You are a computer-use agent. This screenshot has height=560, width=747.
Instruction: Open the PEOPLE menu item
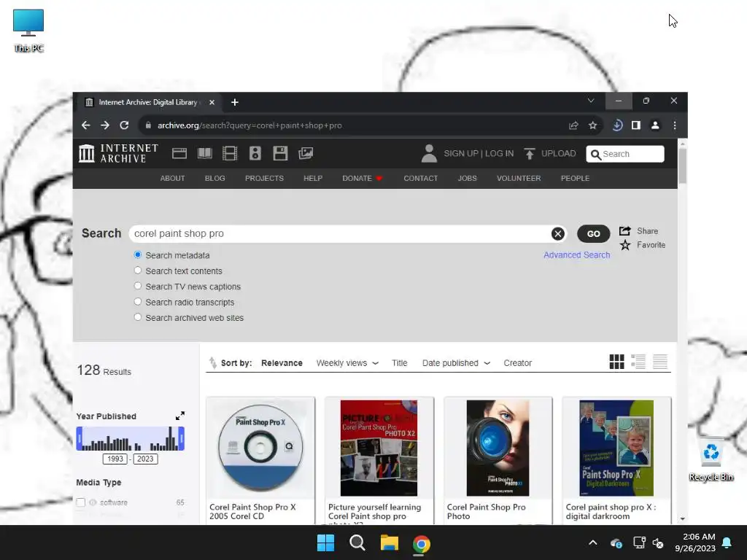tap(575, 178)
